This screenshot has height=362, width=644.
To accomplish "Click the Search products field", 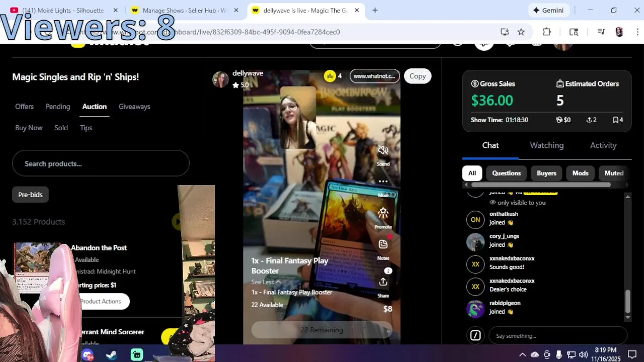I will tap(101, 163).
